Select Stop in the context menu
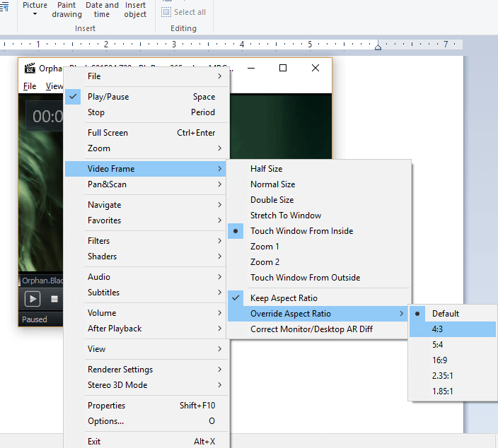Image resolution: width=498 pixels, height=448 pixels. point(146,112)
